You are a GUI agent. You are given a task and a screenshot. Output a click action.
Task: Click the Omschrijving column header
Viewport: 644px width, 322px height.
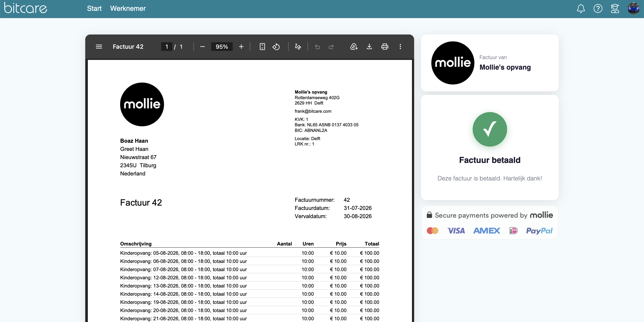point(136,244)
